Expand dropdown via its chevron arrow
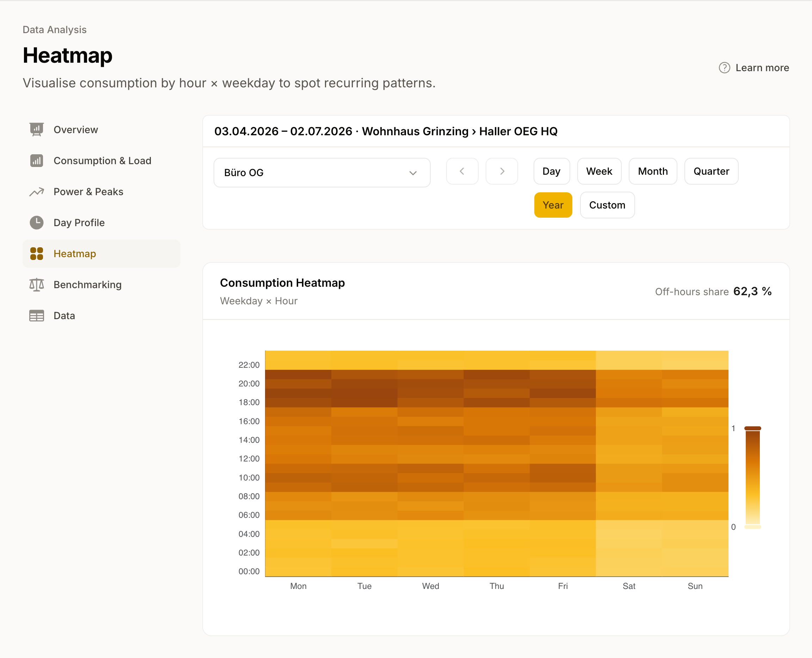Viewport: 812px width, 658px height. pyautogui.click(x=413, y=173)
